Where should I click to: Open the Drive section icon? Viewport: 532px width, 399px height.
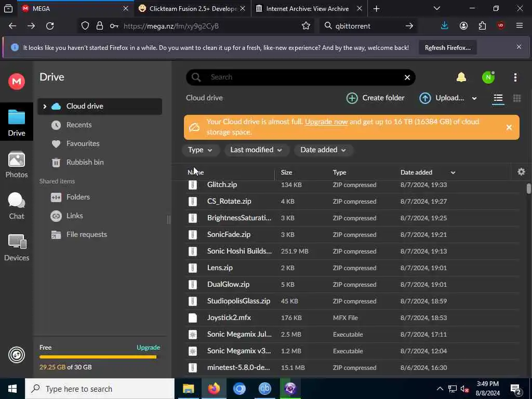(x=17, y=123)
